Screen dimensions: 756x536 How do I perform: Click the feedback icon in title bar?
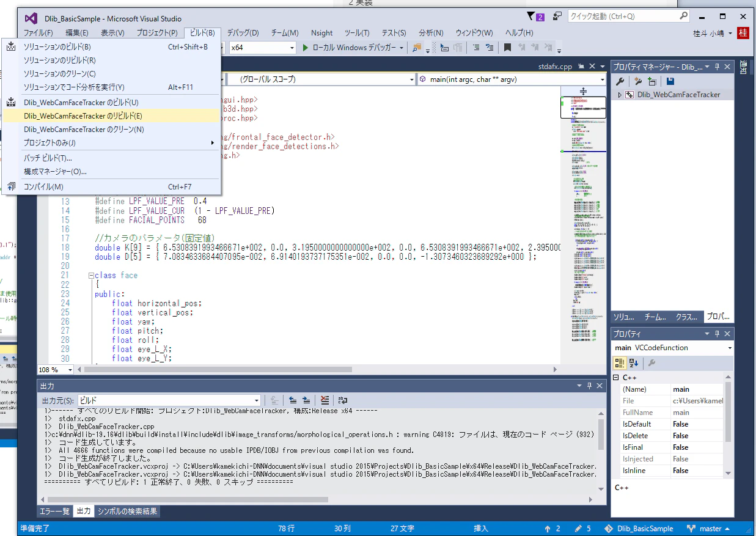(x=557, y=17)
